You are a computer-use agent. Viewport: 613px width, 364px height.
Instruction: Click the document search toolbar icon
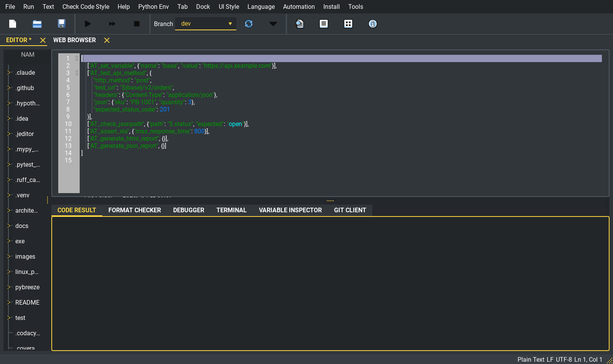tap(299, 24)
